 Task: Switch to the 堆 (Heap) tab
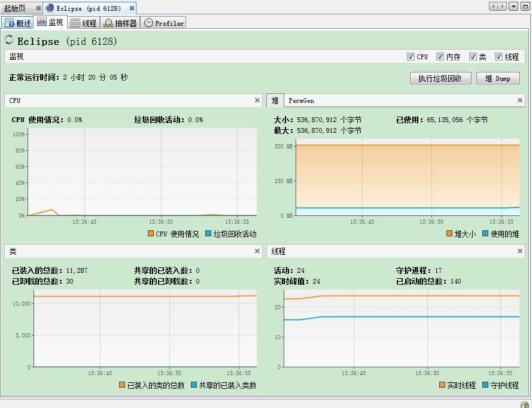coord(275,100)
